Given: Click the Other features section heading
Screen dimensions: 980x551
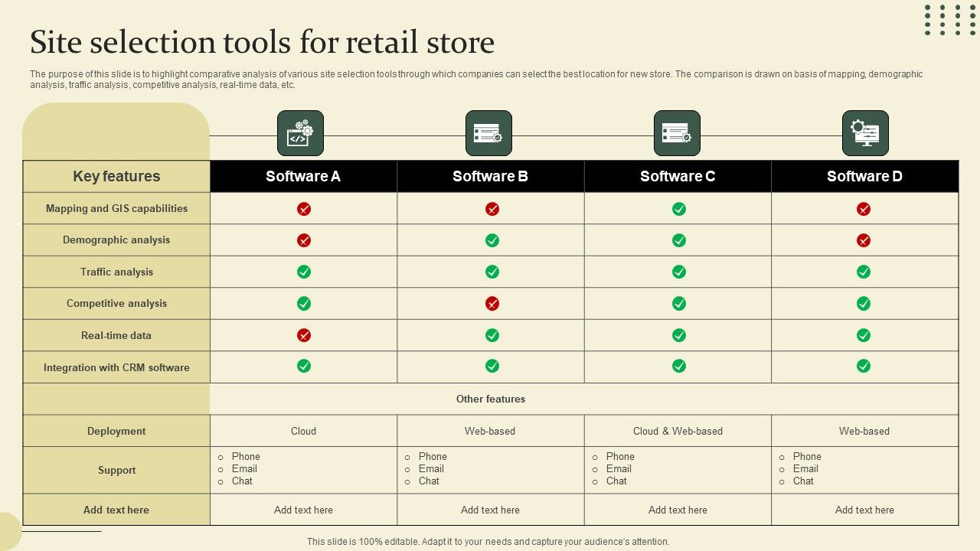Looking at the screenshot, I should pos(491,399).
